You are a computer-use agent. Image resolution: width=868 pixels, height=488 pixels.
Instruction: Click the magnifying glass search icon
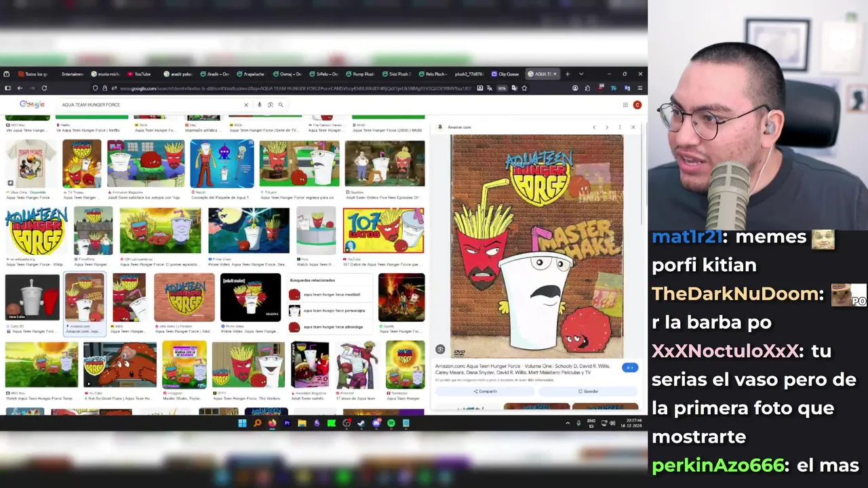point(281,104)
